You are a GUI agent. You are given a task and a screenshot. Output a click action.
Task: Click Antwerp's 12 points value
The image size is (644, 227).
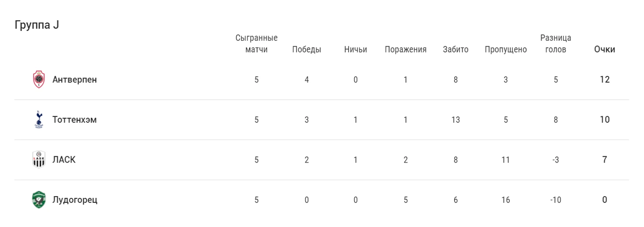point(604,80)
